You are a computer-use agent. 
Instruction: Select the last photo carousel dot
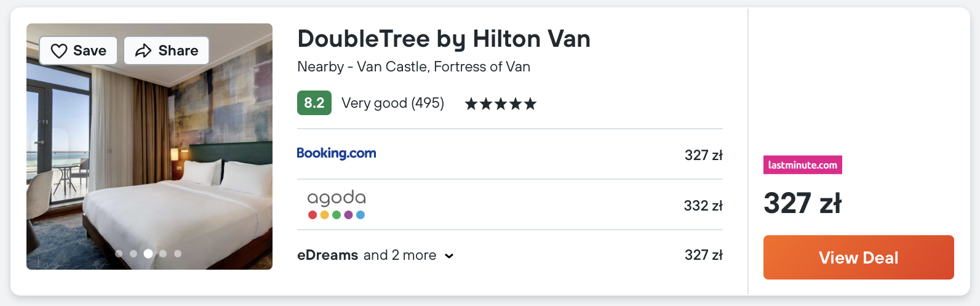tap(178, 254)
